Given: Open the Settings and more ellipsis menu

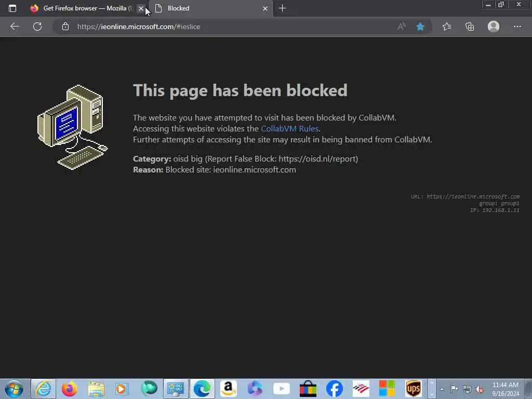Looking at the screenshot, I should (x=517, y=26).
